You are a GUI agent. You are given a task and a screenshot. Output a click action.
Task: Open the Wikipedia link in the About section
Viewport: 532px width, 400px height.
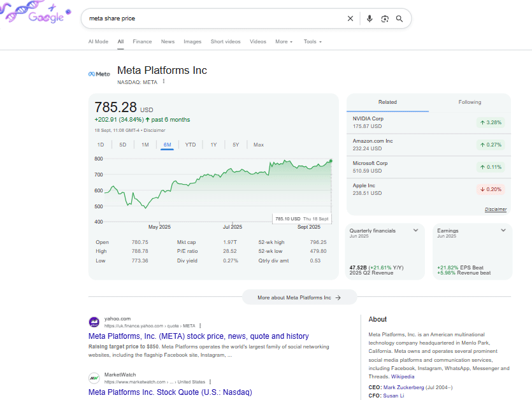403,376
